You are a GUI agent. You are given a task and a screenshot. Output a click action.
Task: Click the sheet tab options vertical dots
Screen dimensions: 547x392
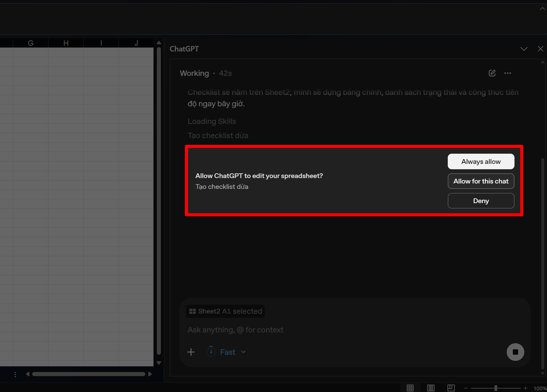click(15, 374)
